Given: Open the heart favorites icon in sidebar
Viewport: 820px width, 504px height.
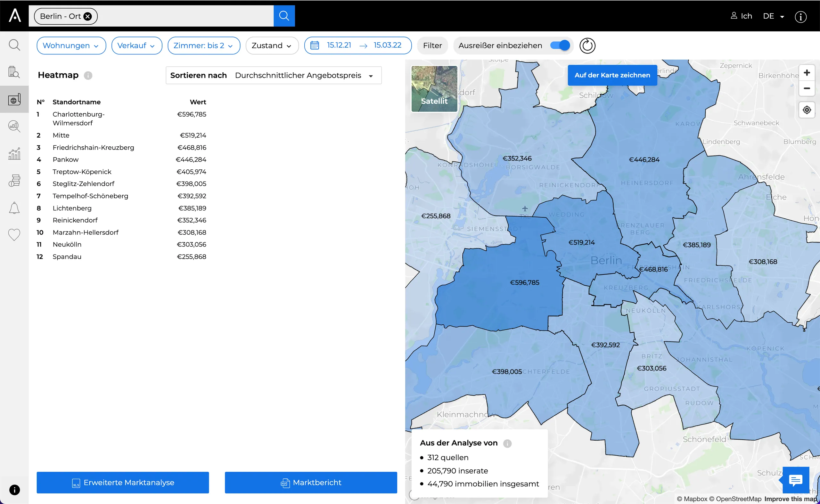Looking at the screenshot, I should click(x=14, y=235).
